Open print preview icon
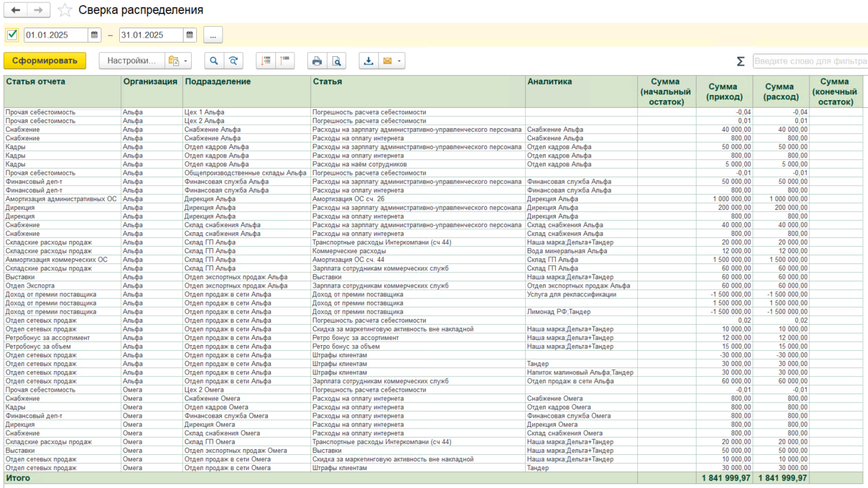 (336, 61)
